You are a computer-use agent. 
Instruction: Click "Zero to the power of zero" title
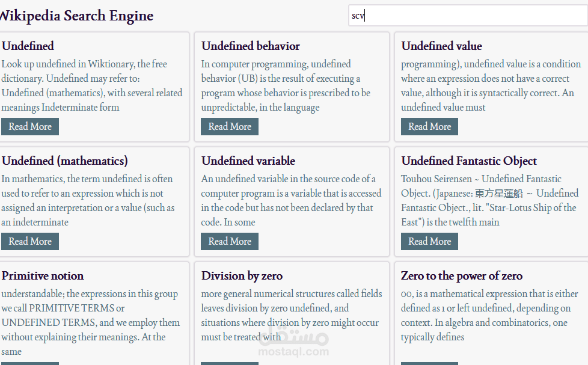tap(462, 275)
